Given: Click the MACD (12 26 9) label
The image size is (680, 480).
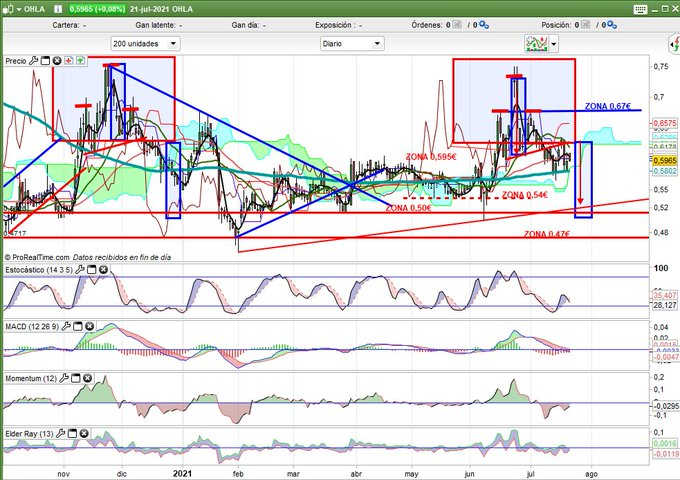Looking at the screenshot, I should coord(32,326).
